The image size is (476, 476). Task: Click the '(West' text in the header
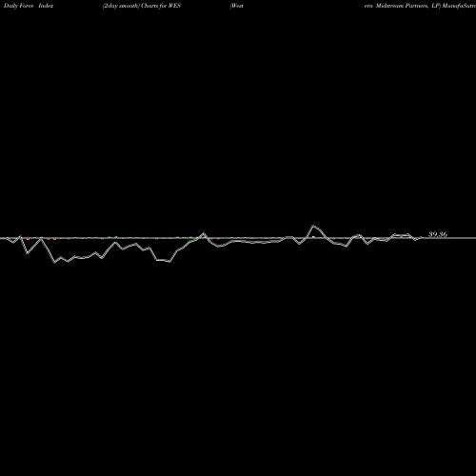(237, 6)
